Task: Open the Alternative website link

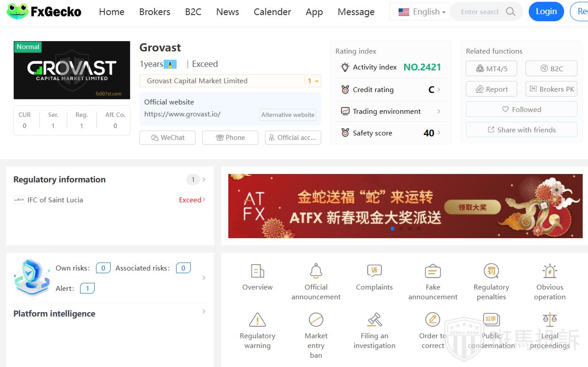Action: point(288,115)
